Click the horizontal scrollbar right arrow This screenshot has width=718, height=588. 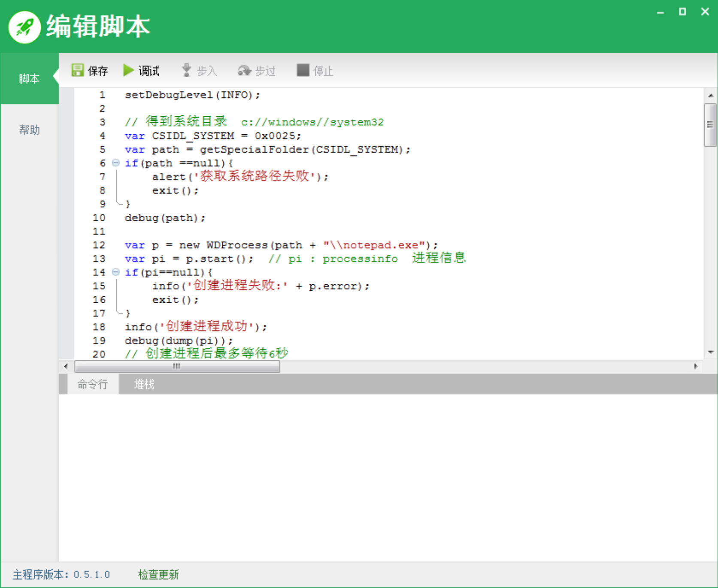[696, 366]
